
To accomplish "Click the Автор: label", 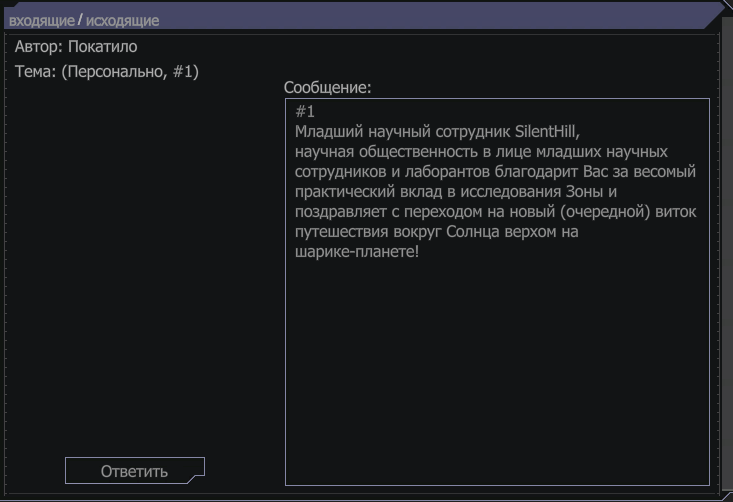I will pyautogui.click(x=39, y=47).
